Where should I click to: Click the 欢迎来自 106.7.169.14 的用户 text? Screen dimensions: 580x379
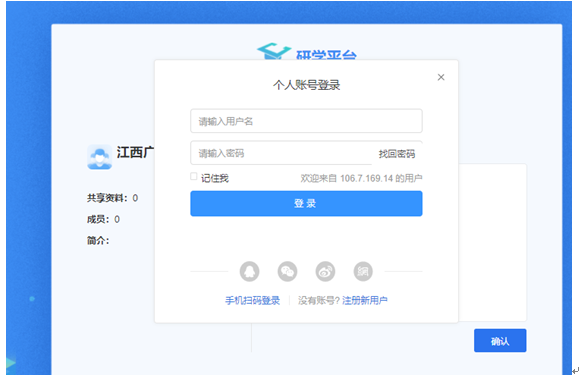pyautogui.click(x=361, y=178)
